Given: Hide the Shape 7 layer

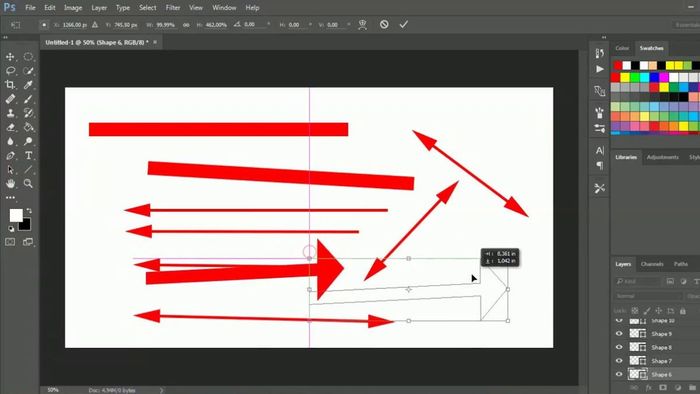Looking at the screenshot, I should (619, 361).
